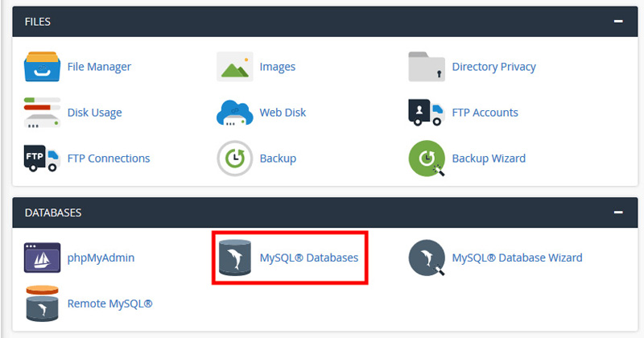Open the Backup Wizard text link
The image size is (644, 338).
tap(489, 158)
